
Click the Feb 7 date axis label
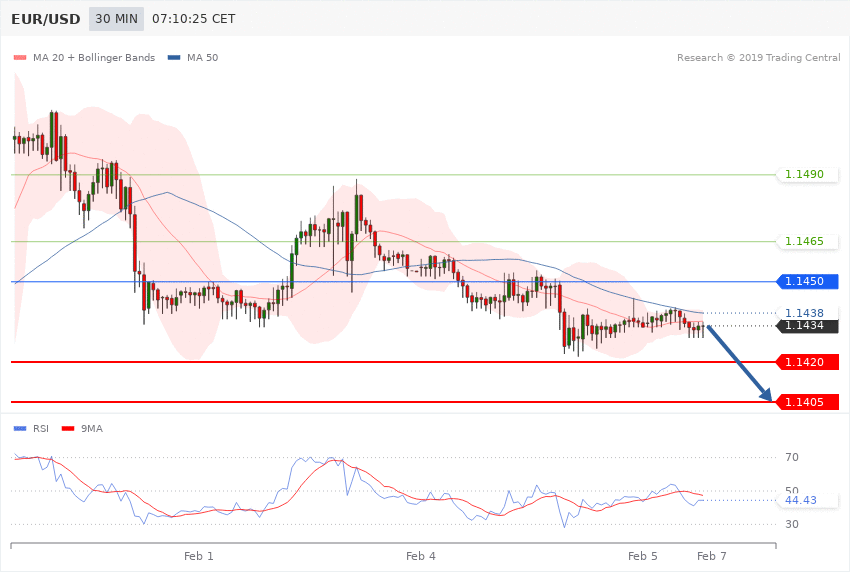click(712, 556)
